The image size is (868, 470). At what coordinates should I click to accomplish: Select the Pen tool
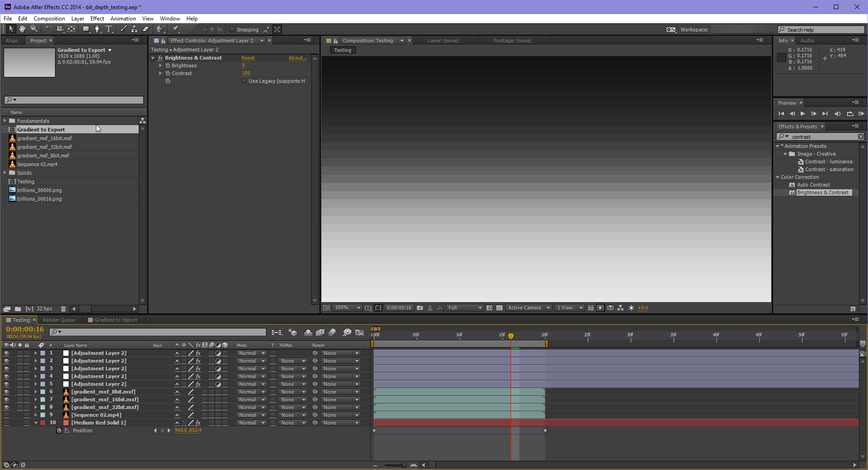pyautogui.click(x=97, y=29)
